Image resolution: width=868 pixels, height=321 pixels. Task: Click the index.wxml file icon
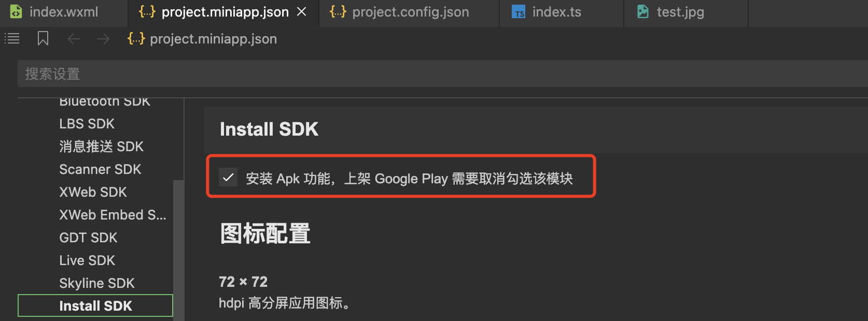point(16,11)
